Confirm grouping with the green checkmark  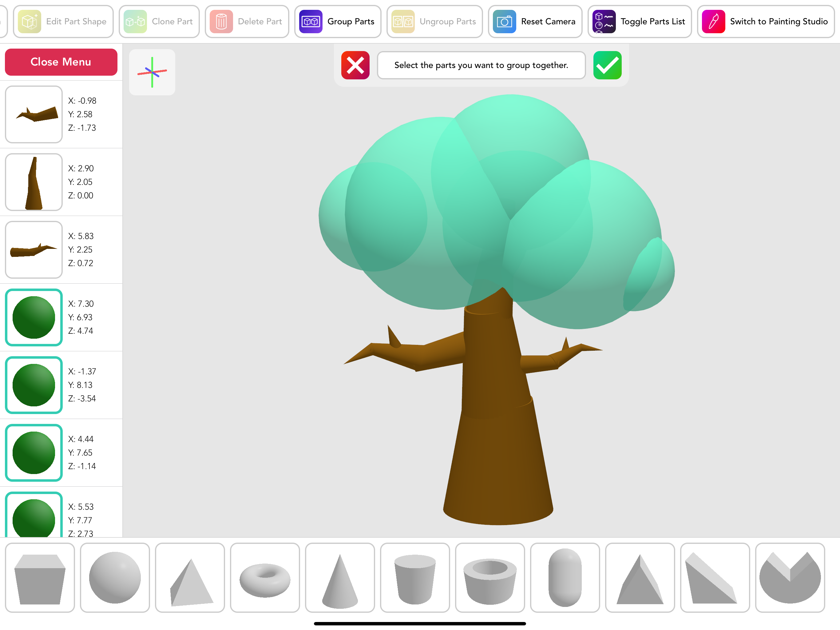(x=607, y=65)
